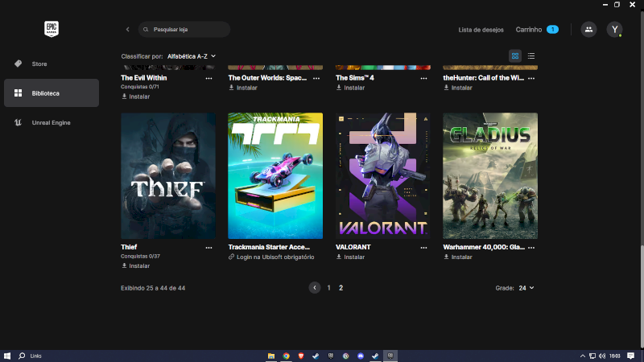Open the friends list icon
Viewport: 644px width, 362px height.
click(588, 30)
